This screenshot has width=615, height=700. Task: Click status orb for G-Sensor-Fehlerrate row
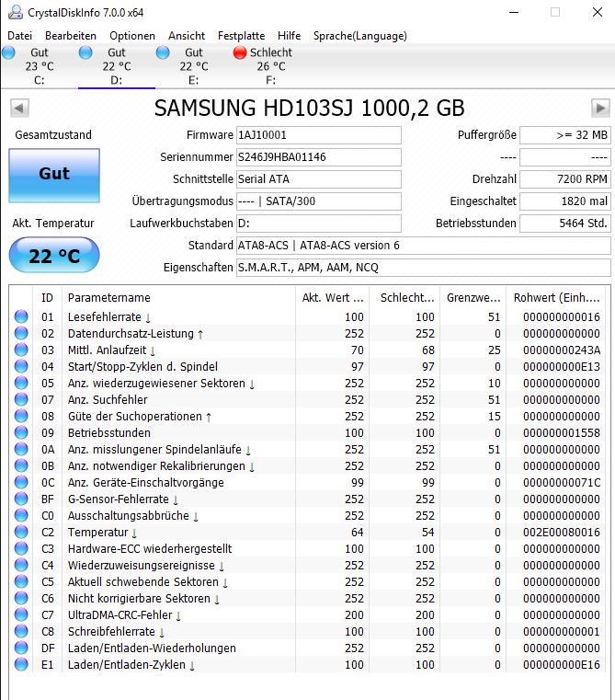click(x=21, y=499)
